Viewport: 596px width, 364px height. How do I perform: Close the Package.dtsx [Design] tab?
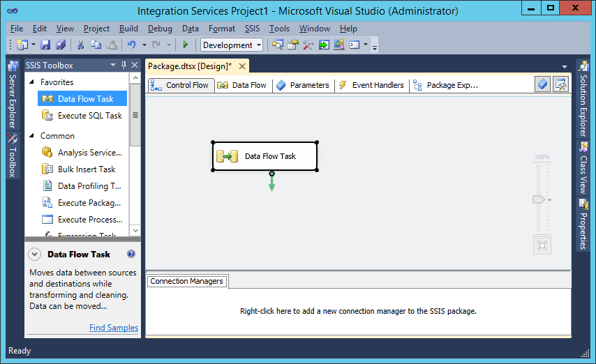tap(242, 66)
